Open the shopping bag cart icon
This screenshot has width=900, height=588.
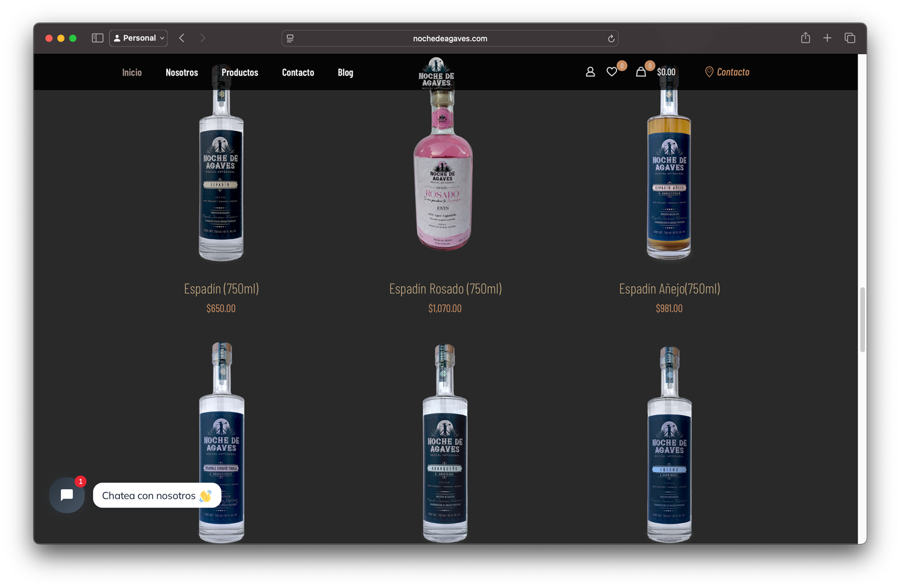pyautogui.click(x=640, y=72)
